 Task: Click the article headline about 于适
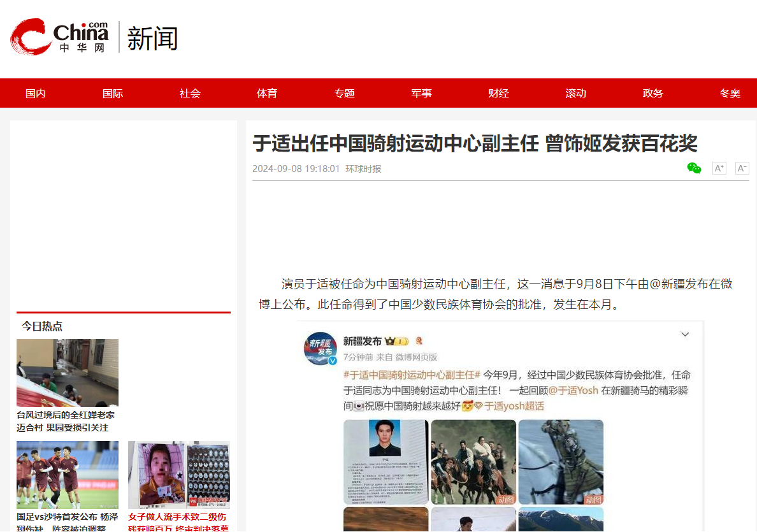[x=475, y=143]
